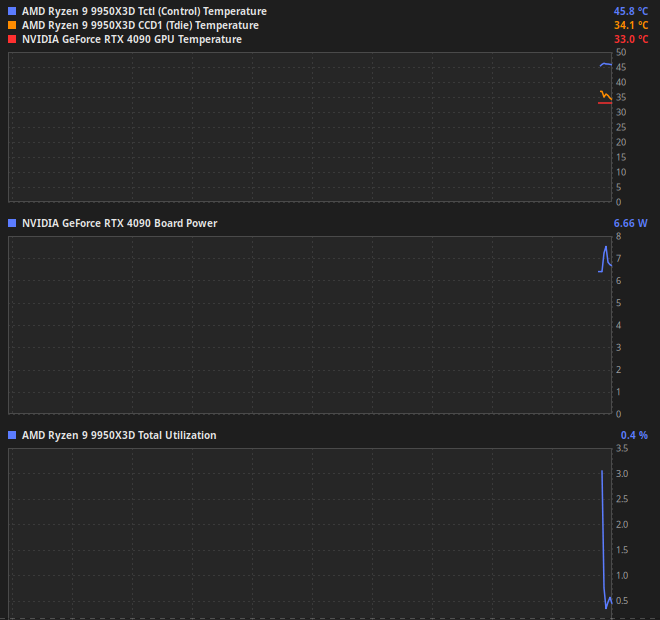Select 'NVIDIA GeForce RTX 4090 Board Power' label
Image resolution: width=660 pixels, height=620 pixels.
(x=120, y=223)
